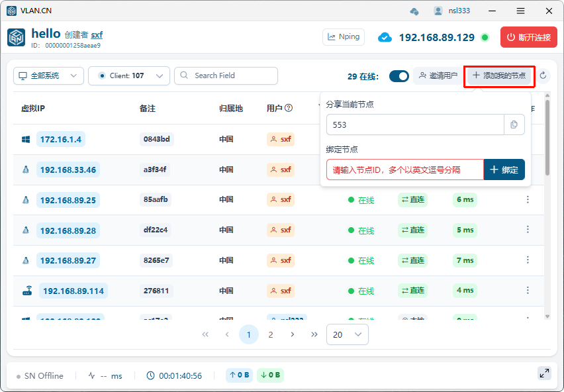Open the 20 per page dropdown

pos(347,334)
